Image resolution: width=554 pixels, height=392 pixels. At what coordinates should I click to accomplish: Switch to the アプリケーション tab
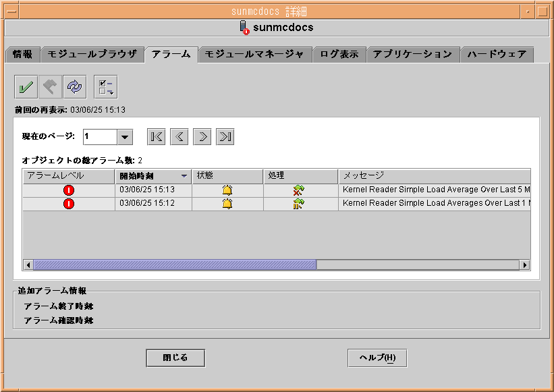click(x=413, y=55)
